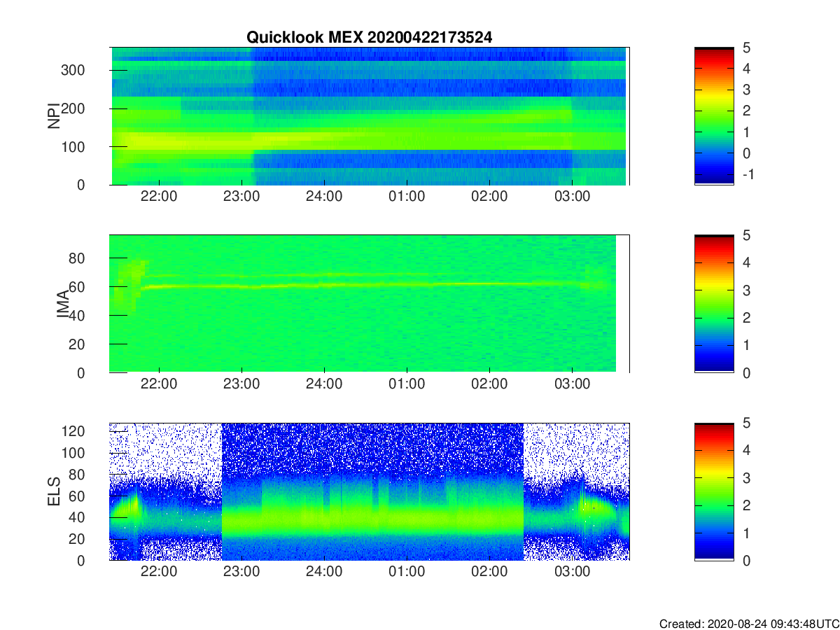This screenshot has height=630, width=840.
Task: Click the 01:00 tick under NPI plot
Action: click(407, 197)
